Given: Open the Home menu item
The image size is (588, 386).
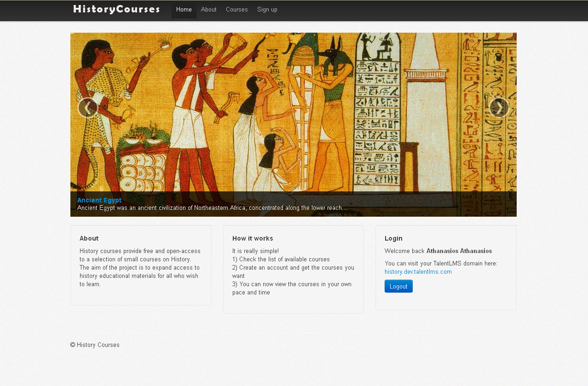Looking at the screenshot, I should click(184, 10).
